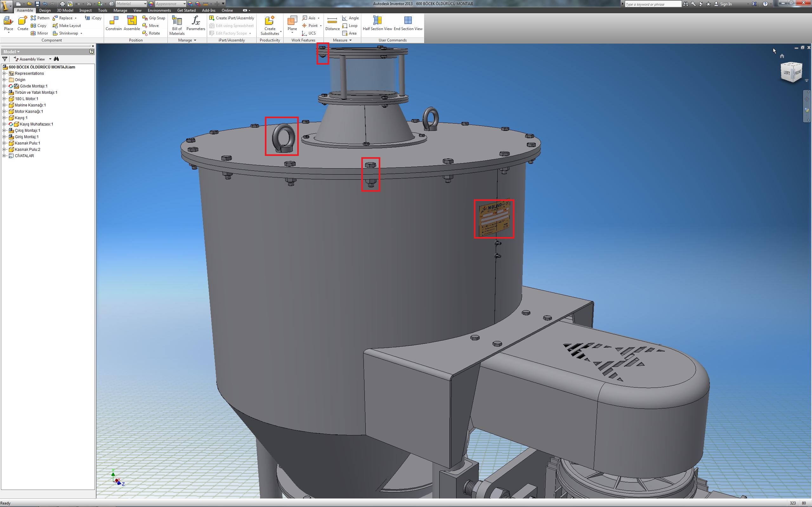Expand the CİVATALAR folder node

(4, 156)
